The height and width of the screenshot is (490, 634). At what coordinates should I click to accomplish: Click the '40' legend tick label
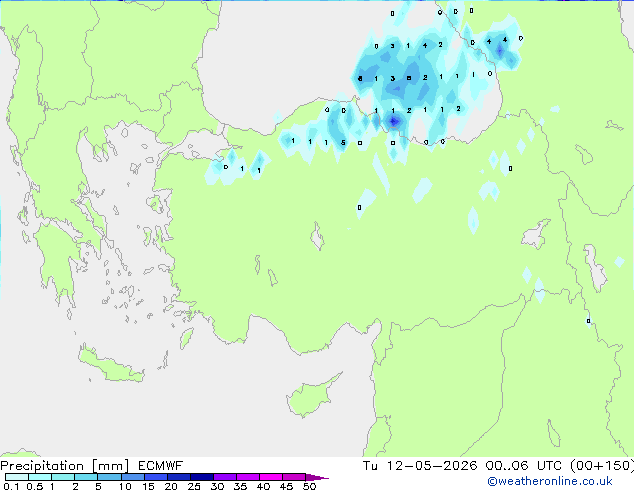(263, 486)
